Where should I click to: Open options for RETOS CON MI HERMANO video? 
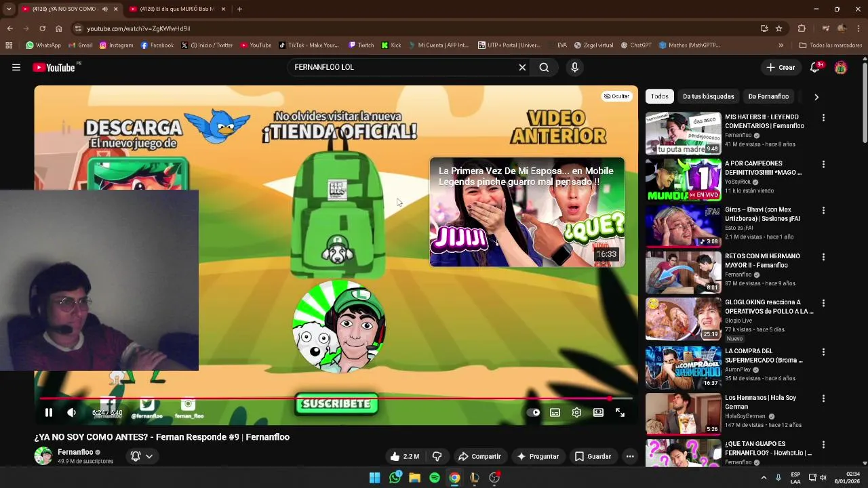click(823, 257)
